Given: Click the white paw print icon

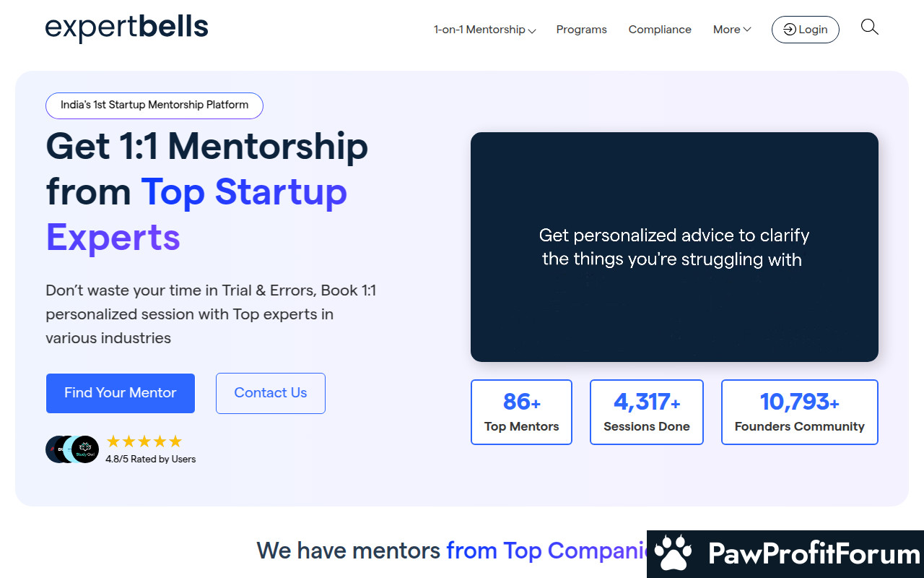Looking at the screenshot, I should pos(673,554).
